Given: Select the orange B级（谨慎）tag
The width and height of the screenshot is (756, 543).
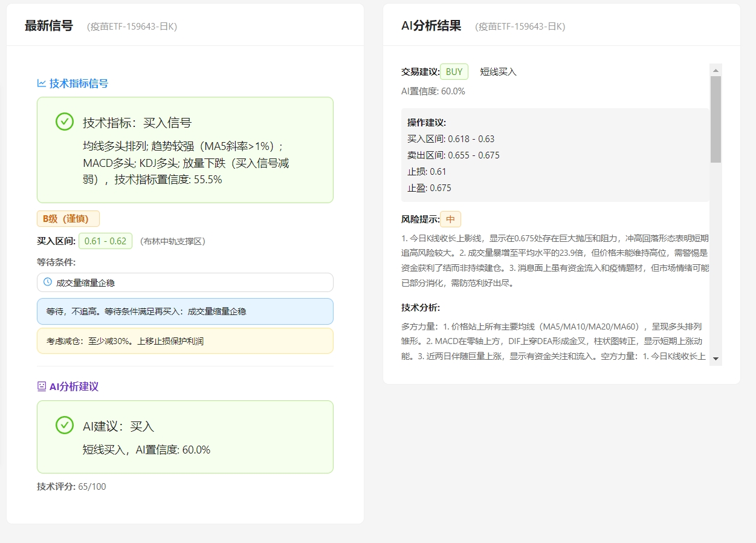Looking at the screenshot, I should click(x=68, y=219).
